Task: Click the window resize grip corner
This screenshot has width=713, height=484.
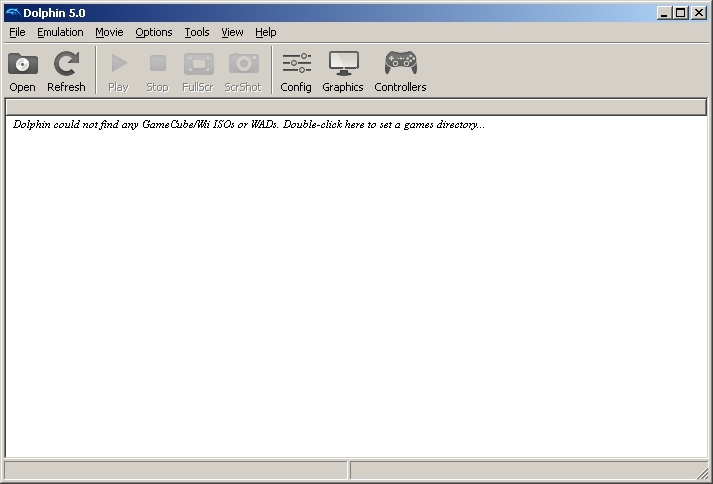Action: pos(703,473)
